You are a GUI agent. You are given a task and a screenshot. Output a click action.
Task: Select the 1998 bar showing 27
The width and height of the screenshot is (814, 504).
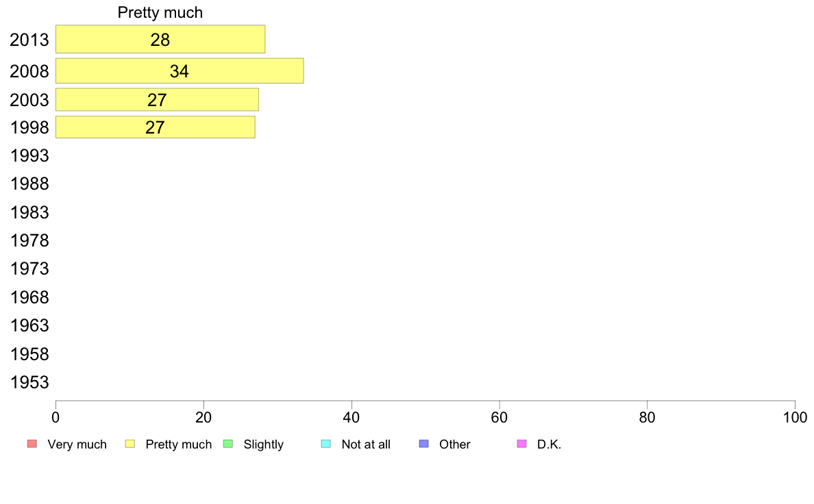click(x=156, y=127)
